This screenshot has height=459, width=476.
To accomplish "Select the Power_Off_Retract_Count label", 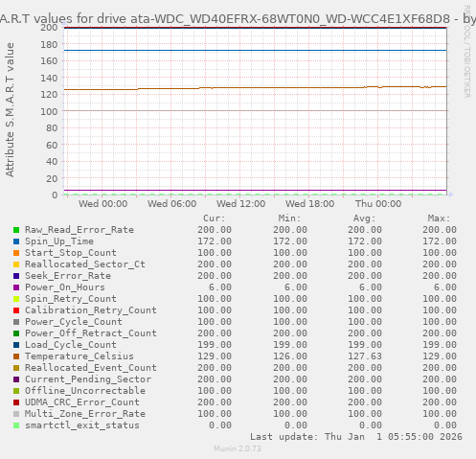I will tap(91, 333).
